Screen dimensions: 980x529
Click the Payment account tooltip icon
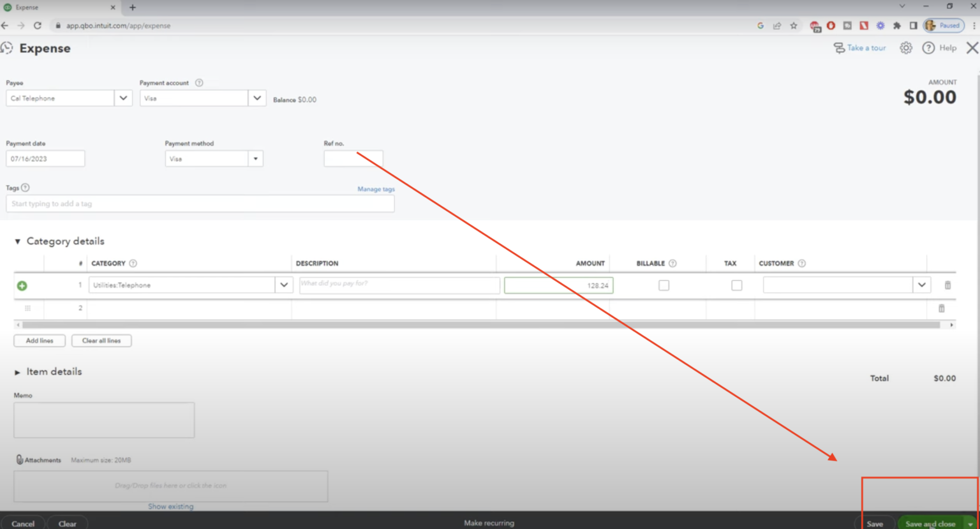(x=198, y=82)
